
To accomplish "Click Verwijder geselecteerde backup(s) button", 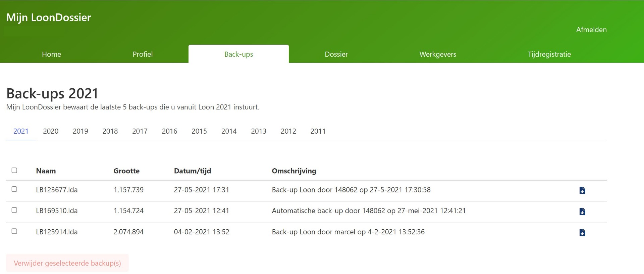I will pos(67,263).
